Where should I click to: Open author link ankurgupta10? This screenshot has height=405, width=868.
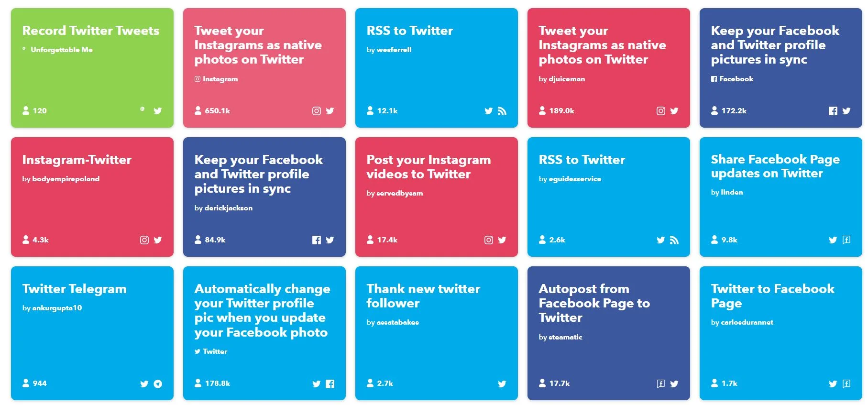(57, 308)
